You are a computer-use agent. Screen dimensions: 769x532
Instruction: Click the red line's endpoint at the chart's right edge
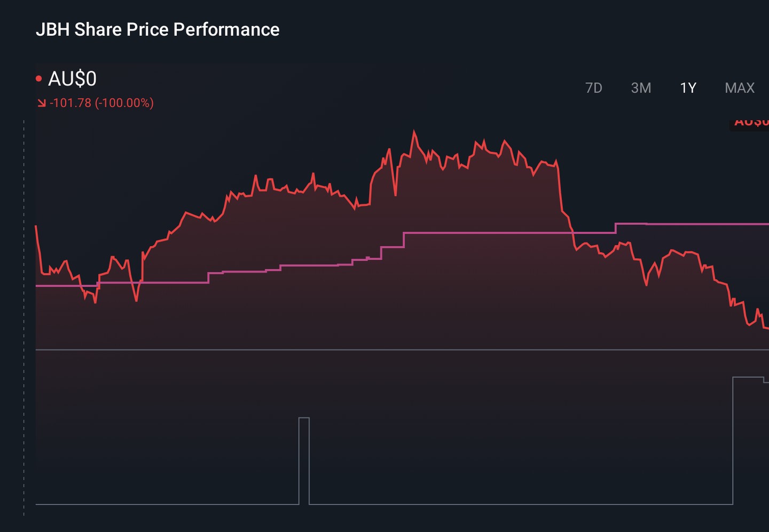pyautogui.click(x=766, y=328)
